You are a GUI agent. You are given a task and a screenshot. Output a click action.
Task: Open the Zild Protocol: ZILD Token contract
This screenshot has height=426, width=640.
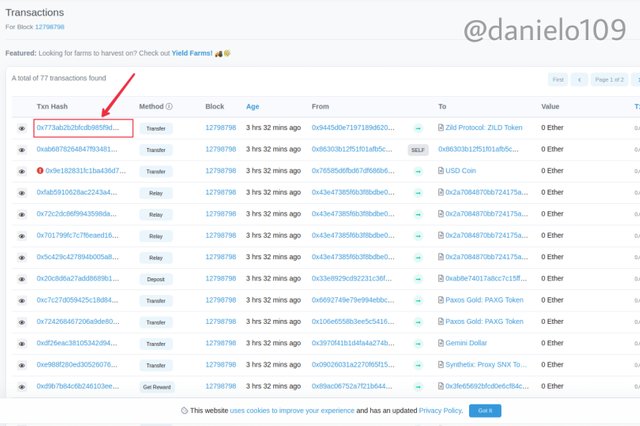pyautogui.click(x=484, y=128)
